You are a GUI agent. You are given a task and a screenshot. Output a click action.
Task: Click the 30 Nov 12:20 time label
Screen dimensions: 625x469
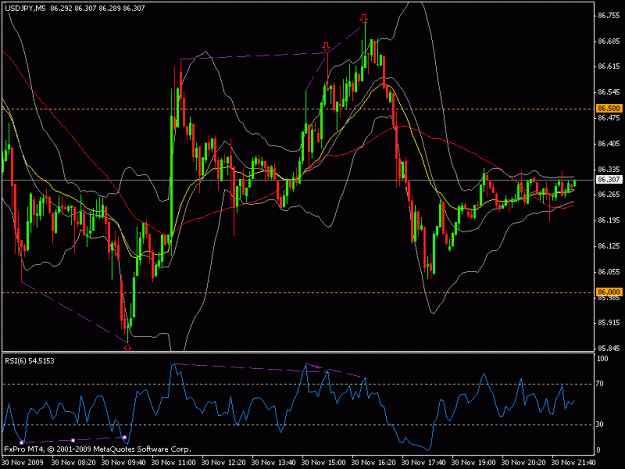[x=223, y=463]
